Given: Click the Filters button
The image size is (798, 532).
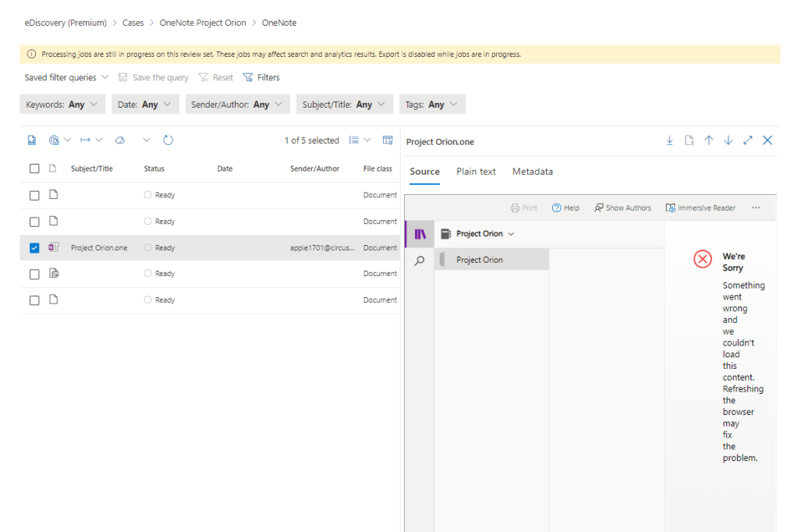Looking at the screenshot, I should (261, 78).
